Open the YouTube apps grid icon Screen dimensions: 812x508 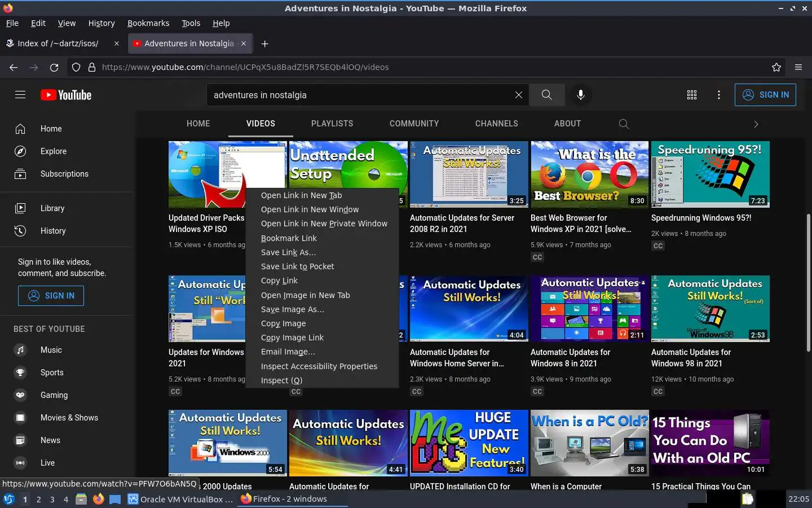692,95
